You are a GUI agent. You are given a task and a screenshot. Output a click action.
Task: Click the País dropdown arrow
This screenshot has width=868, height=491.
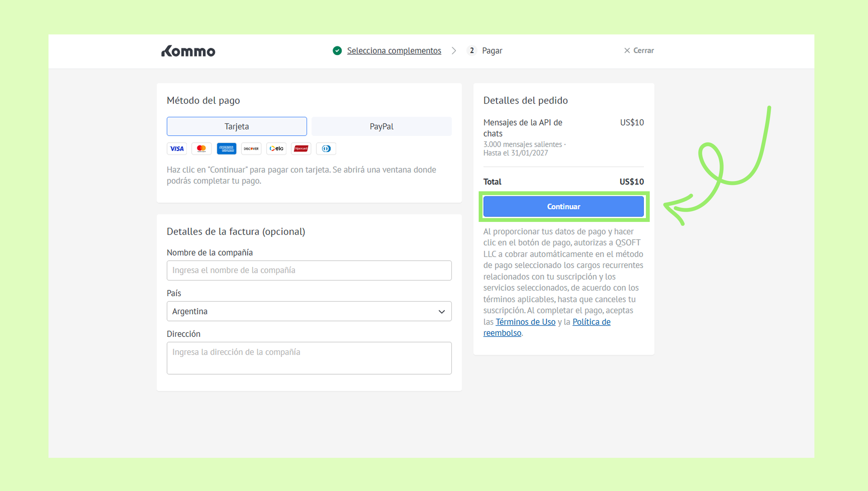[441, 311]
